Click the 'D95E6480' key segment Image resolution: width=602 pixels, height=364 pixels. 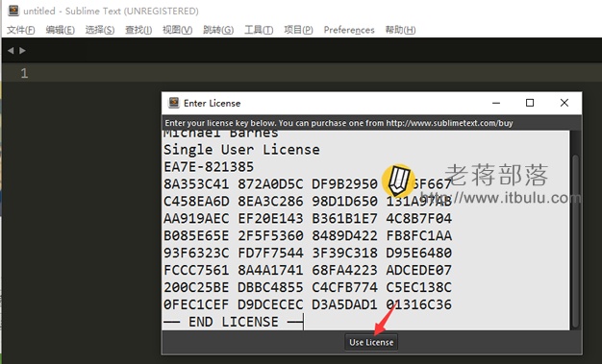tap(419, 253)
